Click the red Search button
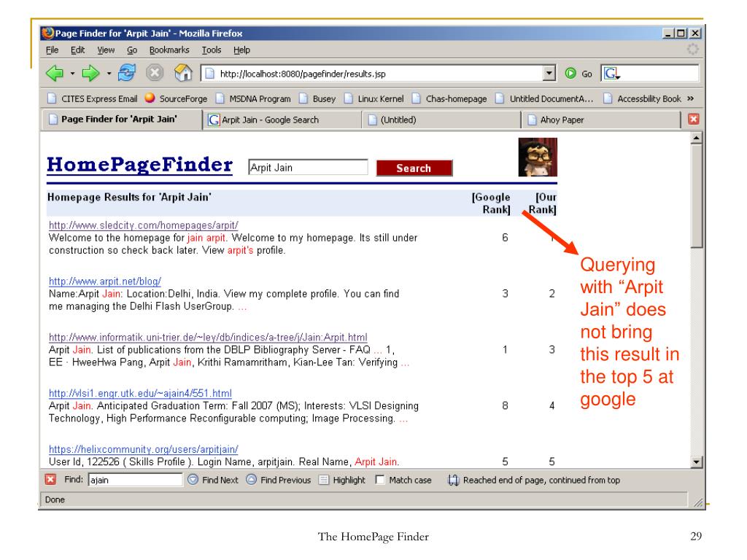This screenshot has width=747, height=560. click(414, 168)
